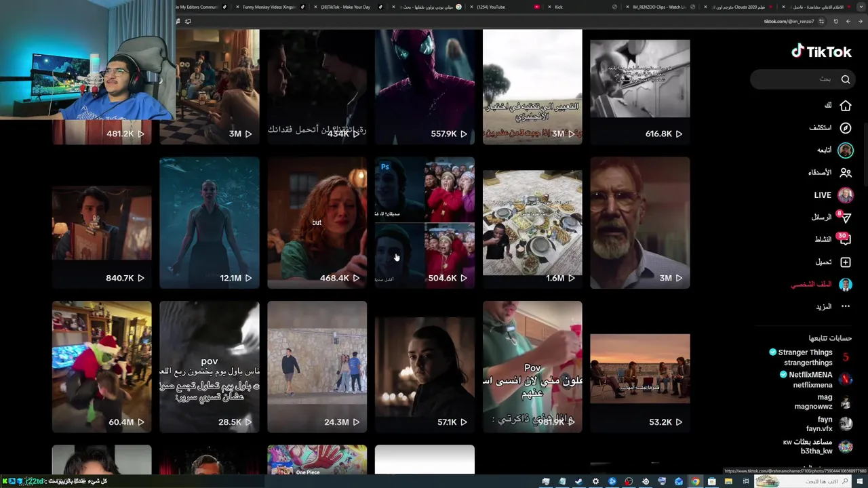Open Google Chrome from the taskbar

[x=695, y=481]
